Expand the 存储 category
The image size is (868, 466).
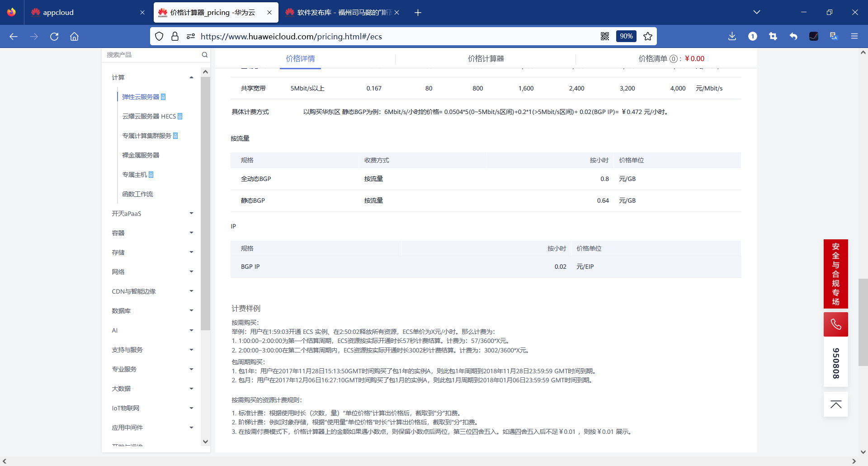[x=191, y=252]
